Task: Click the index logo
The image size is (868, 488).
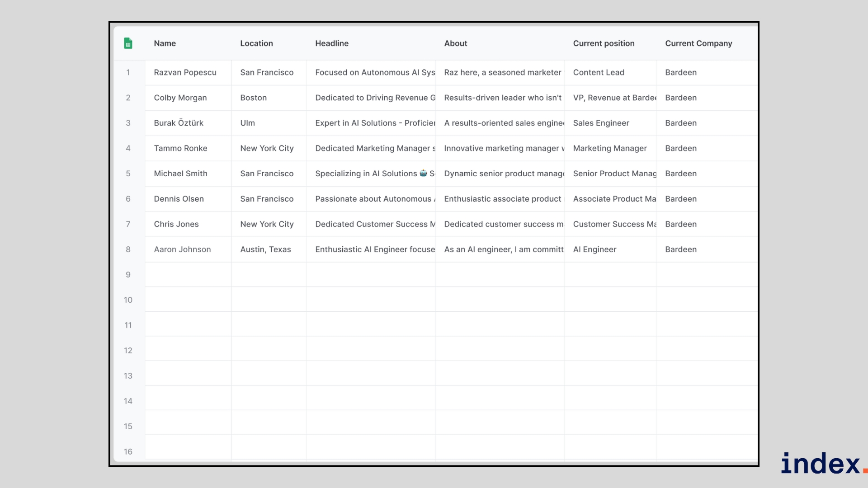Action: tap(821, 464)
